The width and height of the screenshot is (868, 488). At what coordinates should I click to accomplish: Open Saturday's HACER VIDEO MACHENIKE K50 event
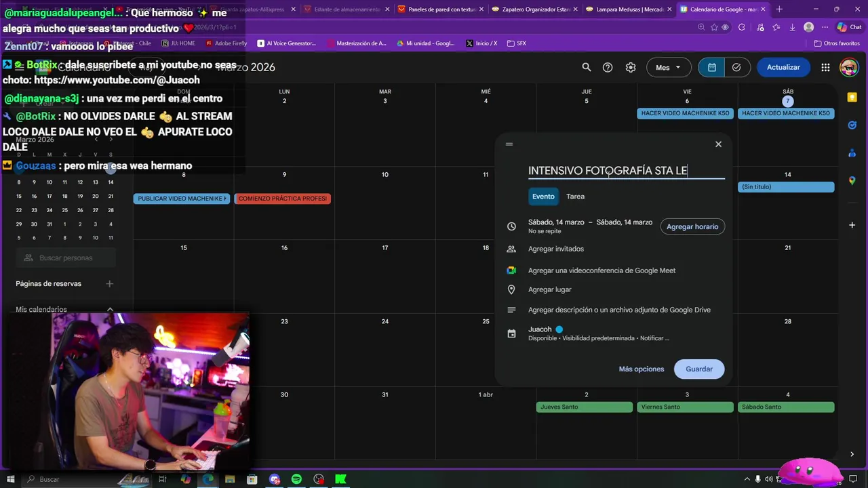pos(785,113)
